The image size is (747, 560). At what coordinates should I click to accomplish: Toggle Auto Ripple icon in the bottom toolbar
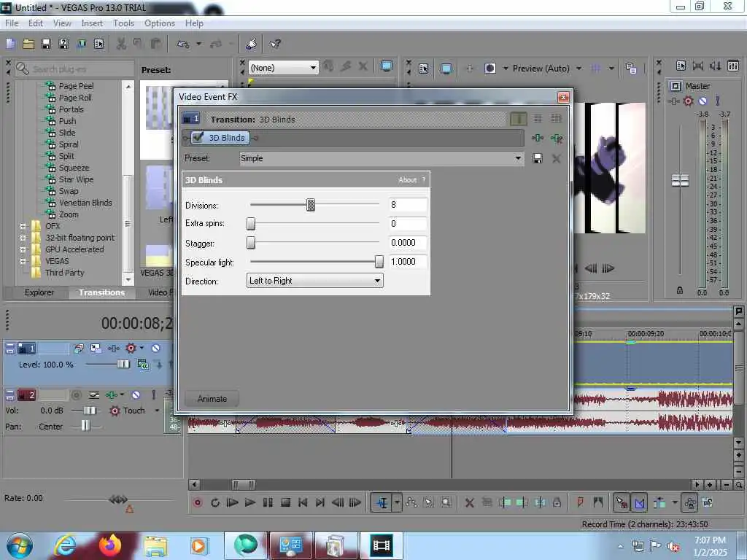point(659,502)
